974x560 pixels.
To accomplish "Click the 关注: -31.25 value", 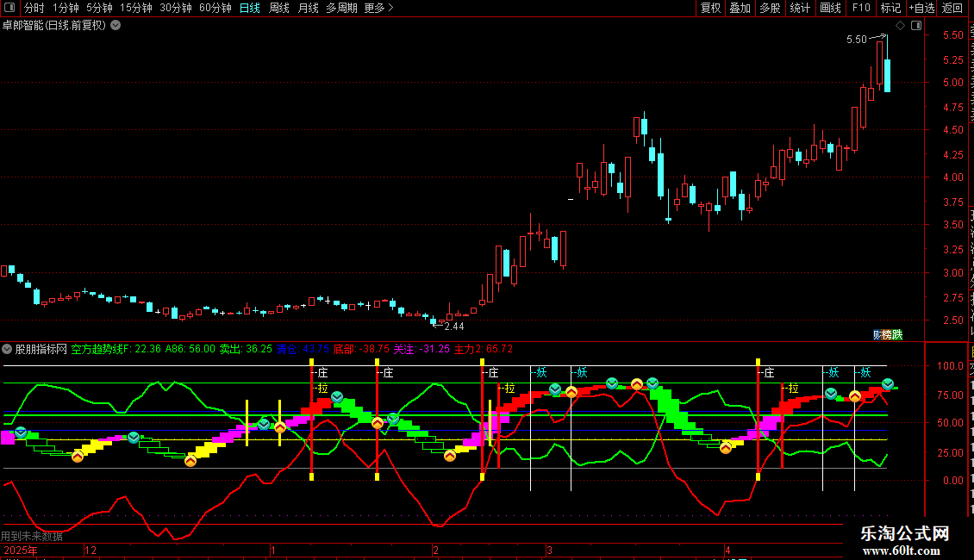I will click(x=421, y=349).
